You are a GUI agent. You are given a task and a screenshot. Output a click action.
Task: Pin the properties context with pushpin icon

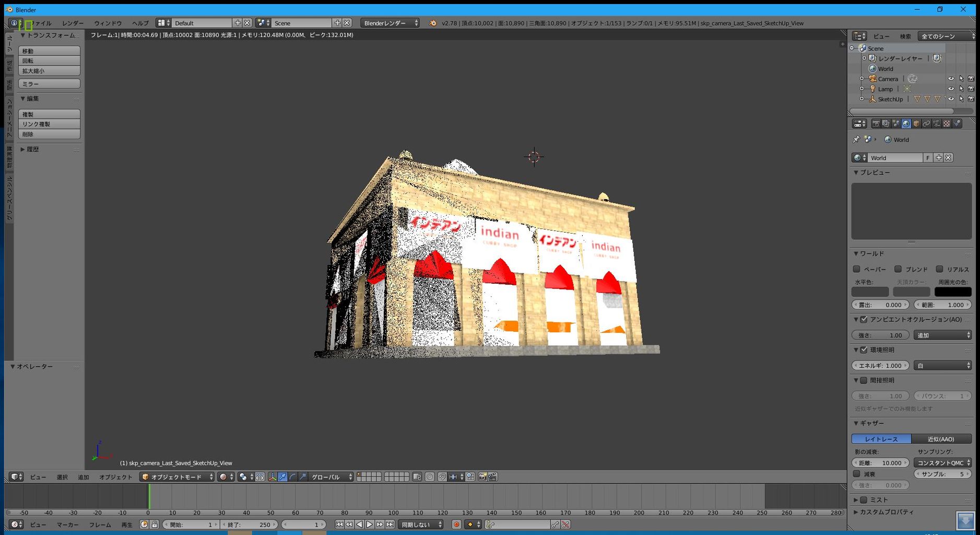(x=856, y=139)
